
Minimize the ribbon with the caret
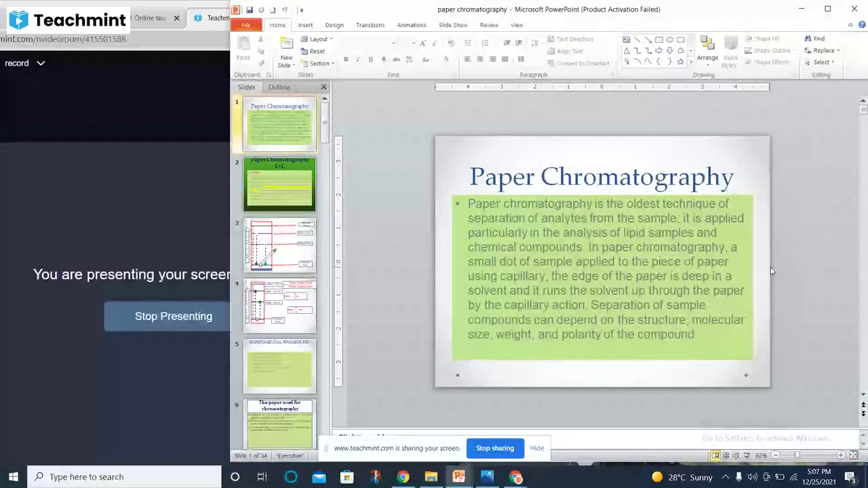click(850, 25)
